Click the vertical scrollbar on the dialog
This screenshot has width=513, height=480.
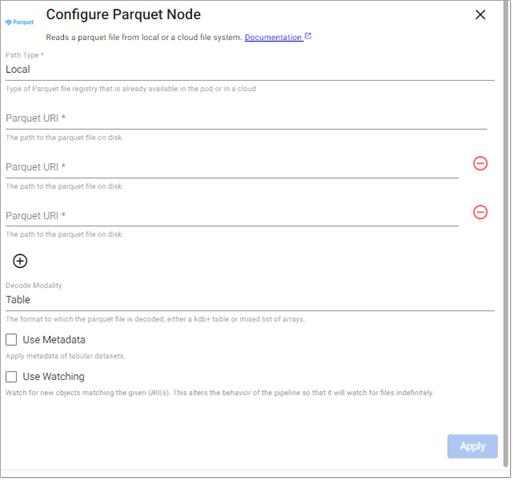[506, 233]
